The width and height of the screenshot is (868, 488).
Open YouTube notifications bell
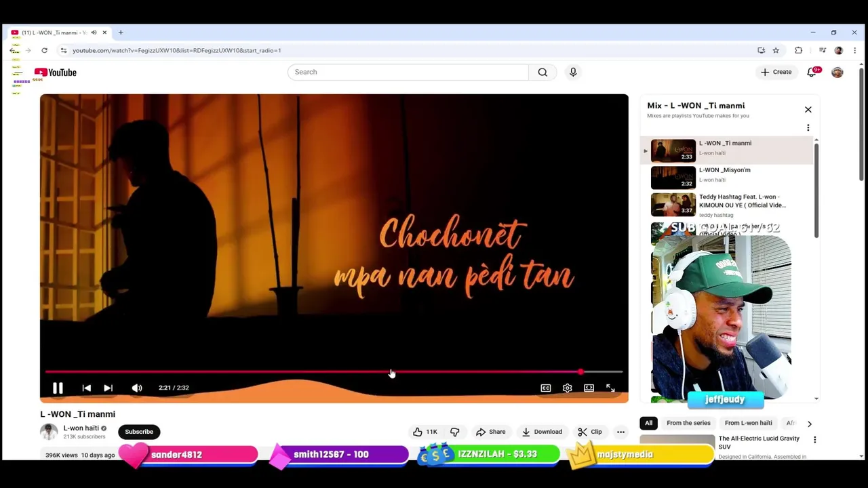812,72
